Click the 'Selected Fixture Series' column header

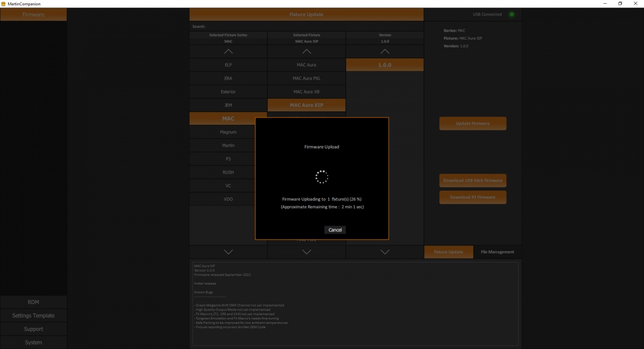[x=228, y=35]
